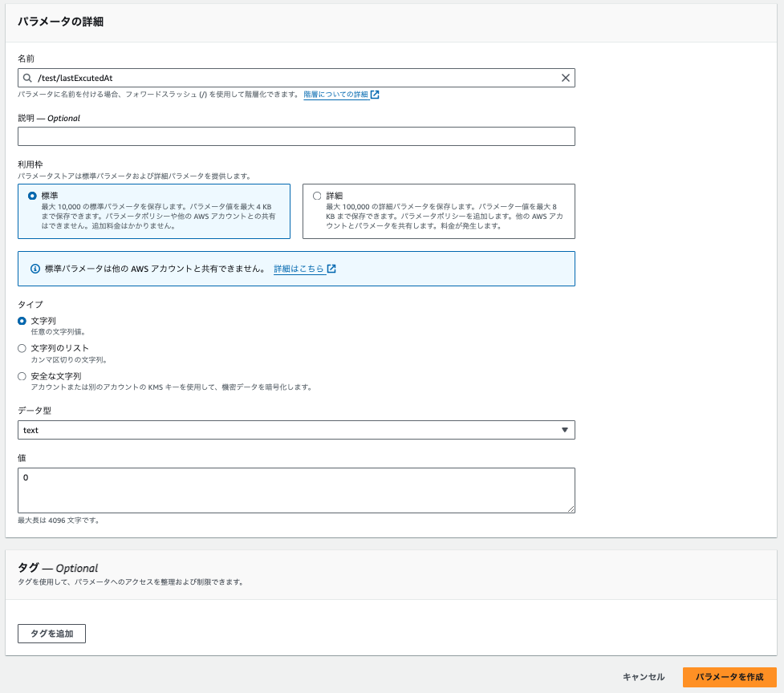Click the パラメータを作成 button
This screenshot has width=784, height=693.
click(x=729, y=677)
